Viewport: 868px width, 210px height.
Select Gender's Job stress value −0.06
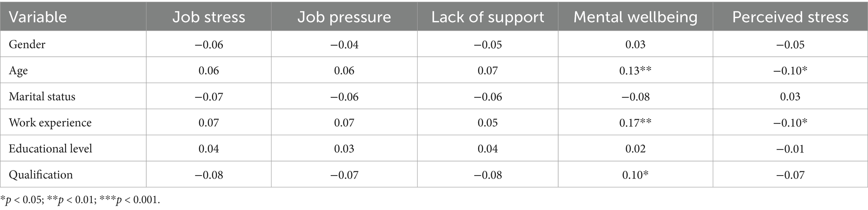point(209,44)
